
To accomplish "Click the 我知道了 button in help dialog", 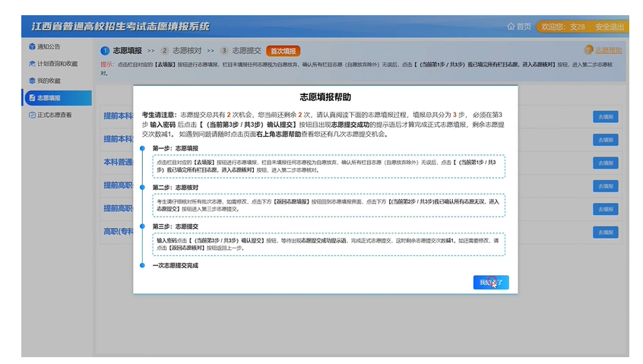I will [x=490, y=282].
